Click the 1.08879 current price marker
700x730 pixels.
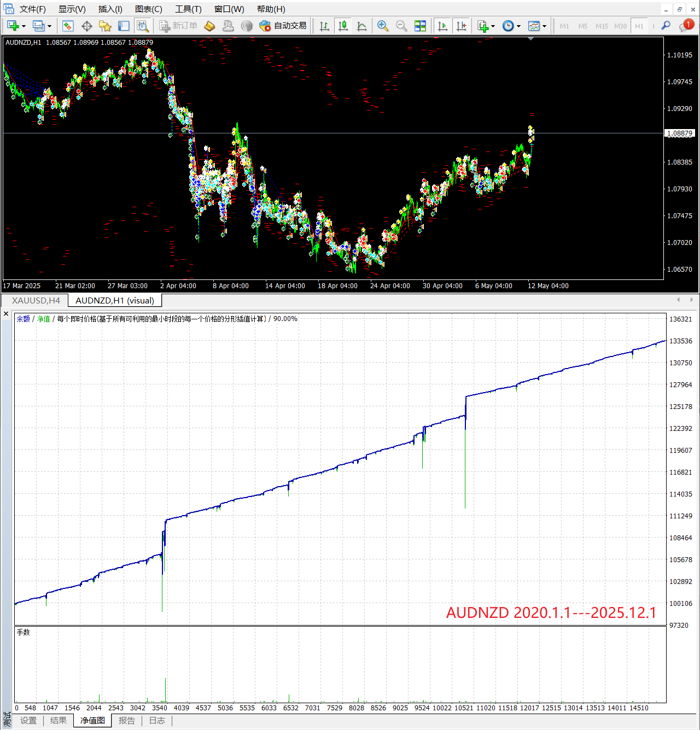[680, 133]
